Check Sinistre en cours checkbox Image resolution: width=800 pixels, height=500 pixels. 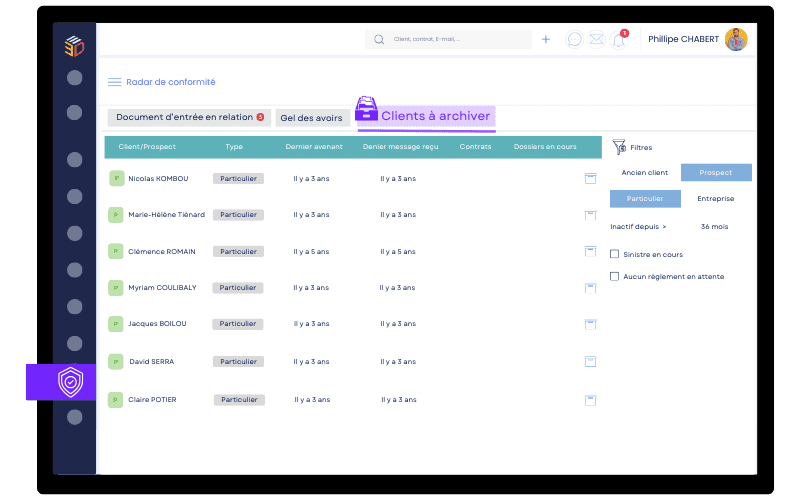tap(614, 254)
